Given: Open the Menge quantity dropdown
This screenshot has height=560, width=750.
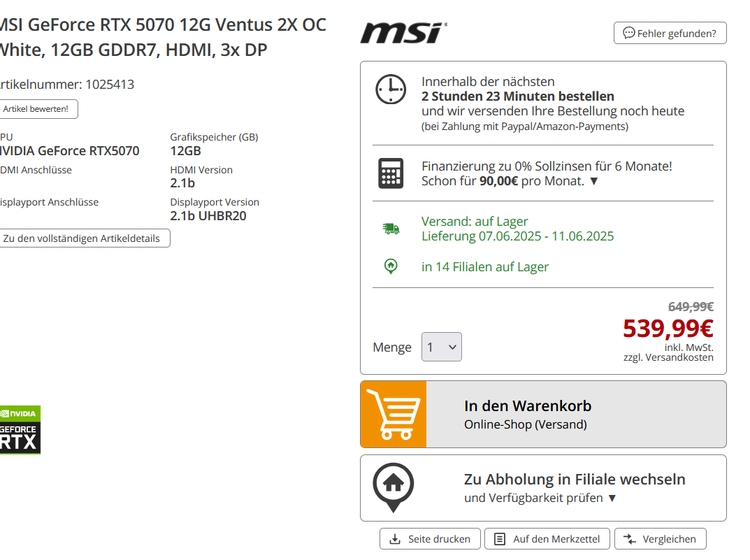Looking at the screenshot, I should 442,347.
